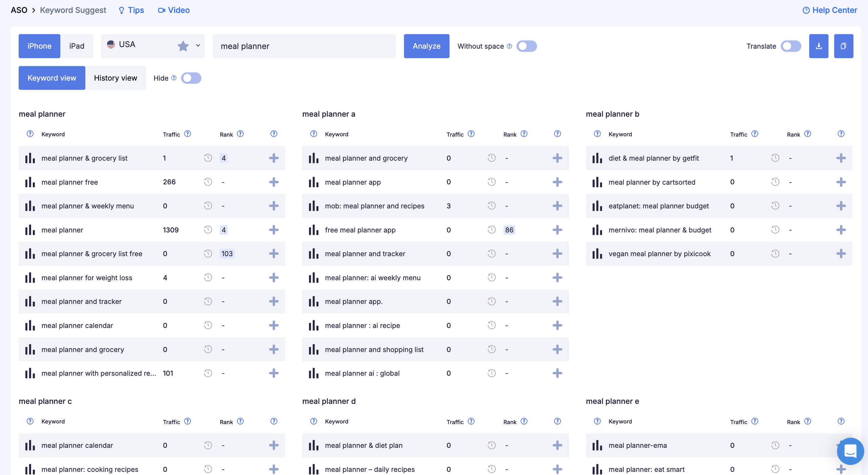Switch to the iPad device tab
The height and width of the screenshot is (475, 868).
coord(77,46)
